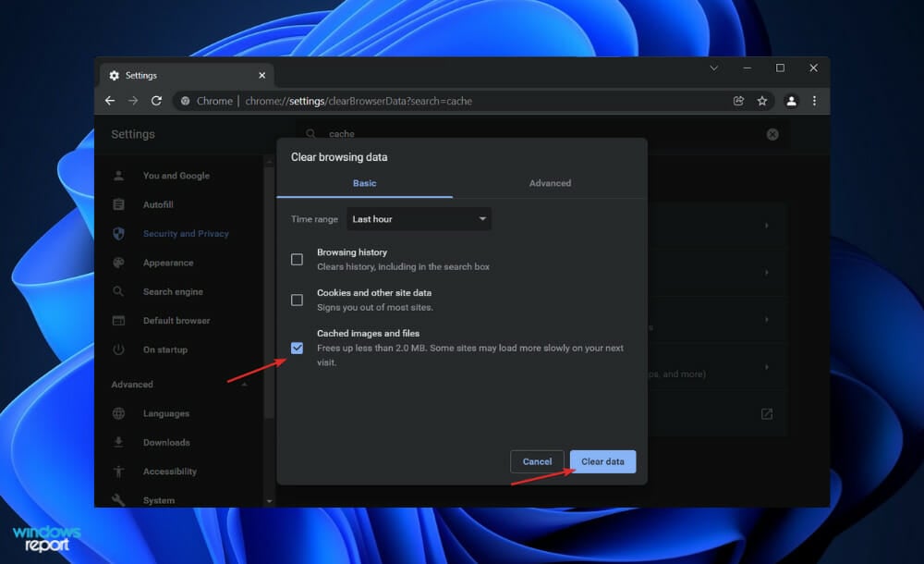The width and height of the screenshot is (924, 564).
Task: Click the magnifier icon in settings search
Action: pos(310,134)
